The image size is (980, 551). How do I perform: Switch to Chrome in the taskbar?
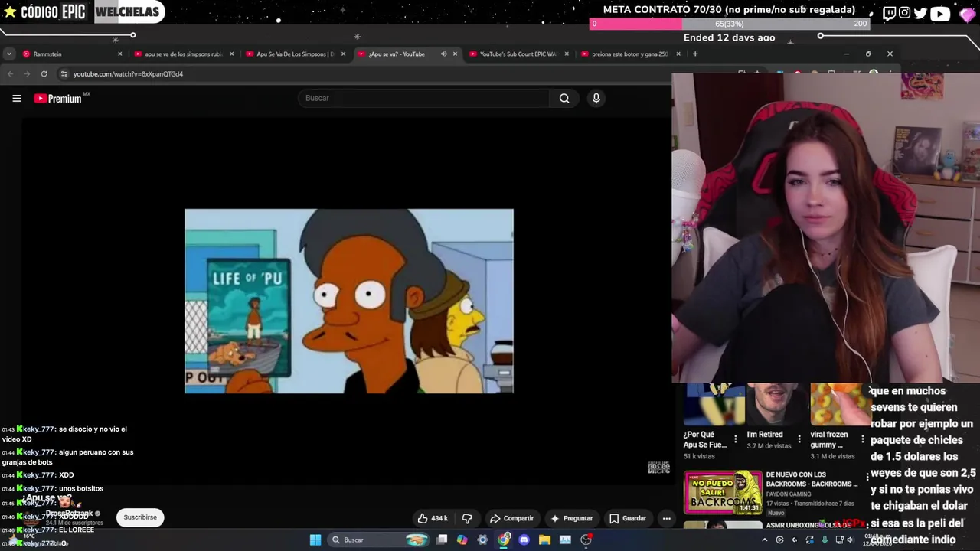[504, 540]
